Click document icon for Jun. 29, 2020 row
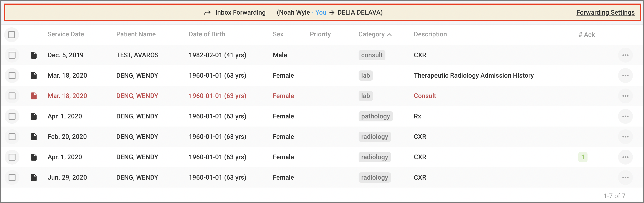The width and height of the screenshot is (644, 203). [34, 178]
